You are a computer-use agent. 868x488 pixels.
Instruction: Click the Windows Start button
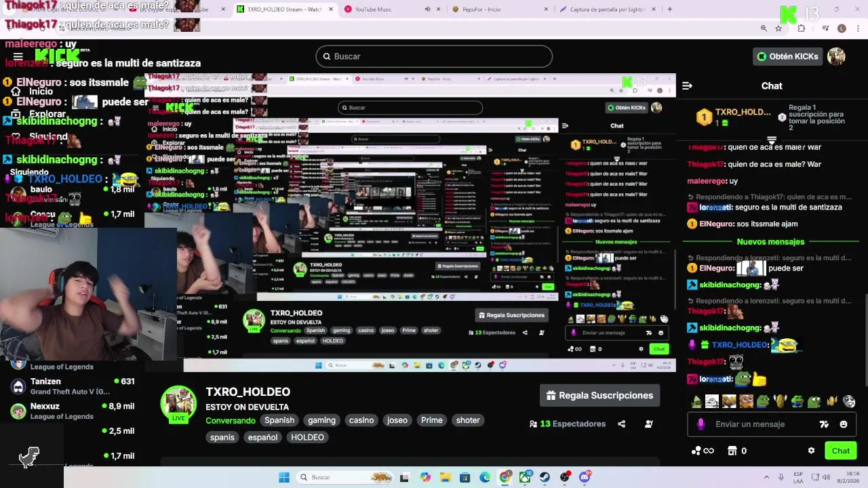(x=284, y=477)
